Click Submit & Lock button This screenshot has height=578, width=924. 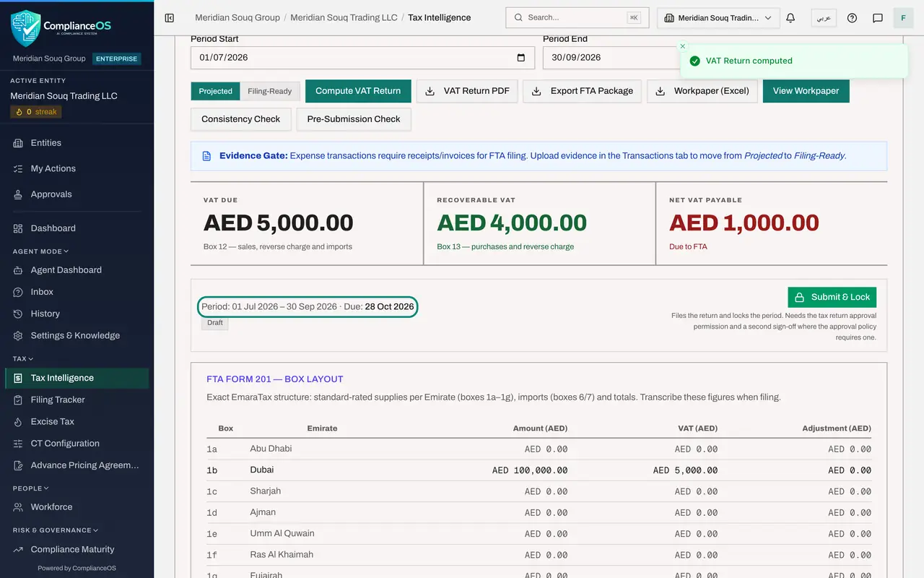tap(832, 297)
